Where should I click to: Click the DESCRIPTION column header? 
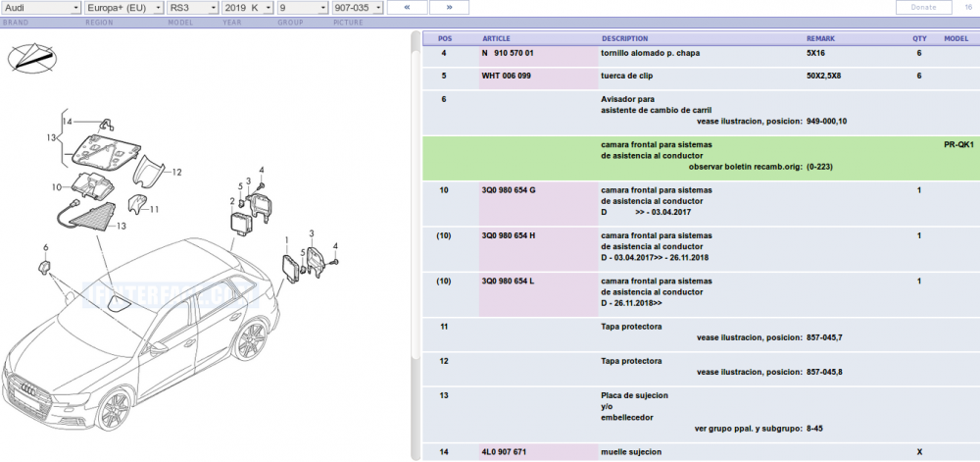625,39
